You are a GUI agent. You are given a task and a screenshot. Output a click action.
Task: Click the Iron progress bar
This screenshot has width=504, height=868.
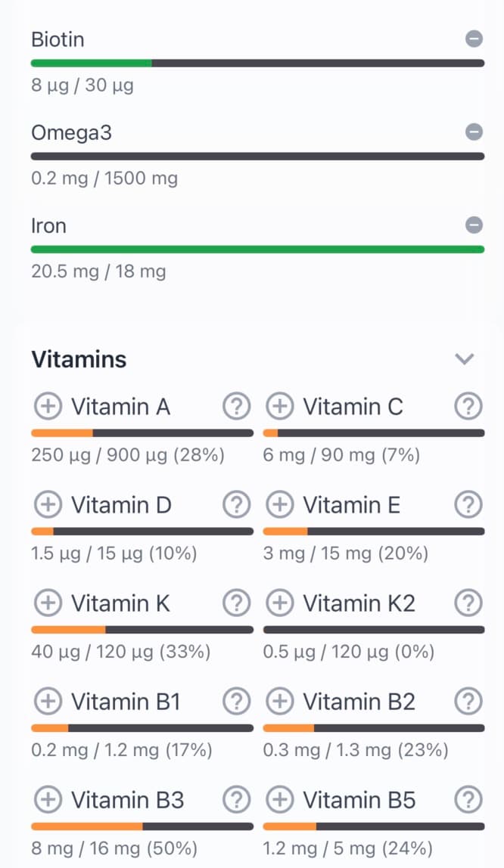(257, 249)
